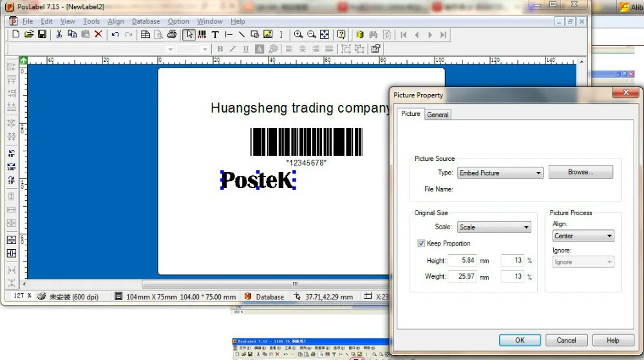Screen dimensions: 644x360
Task: Select the Text tool
Action: coord(215,35)
